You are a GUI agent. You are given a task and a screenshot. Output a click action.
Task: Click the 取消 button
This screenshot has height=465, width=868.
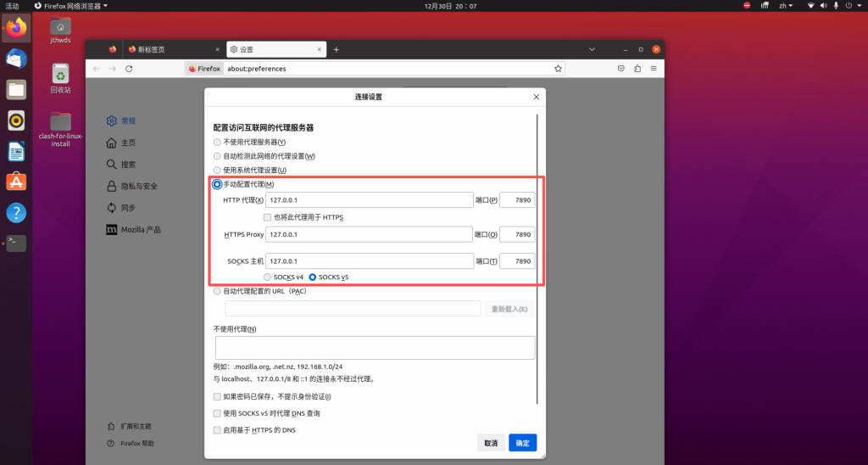[x=491, y=443]
